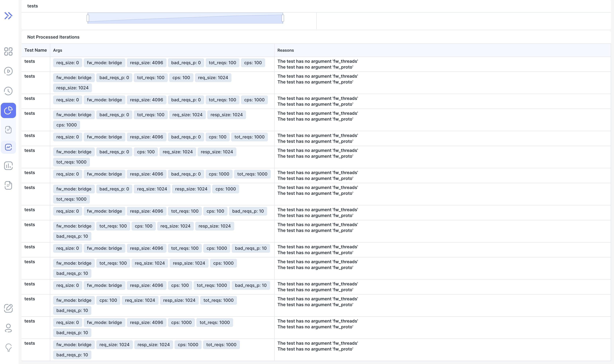The height and width of the screenshot is (364, 614).
Task: Click the 'Reasons' column header
Action: [286, 50]
